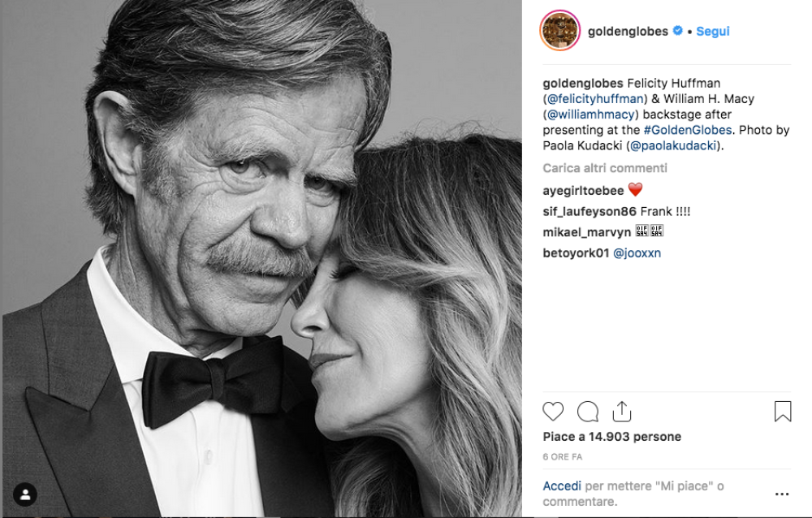Screen dimensions: 812x518
Task: Open the @felicityhuffman mention link
Action: tap(594, 99)
